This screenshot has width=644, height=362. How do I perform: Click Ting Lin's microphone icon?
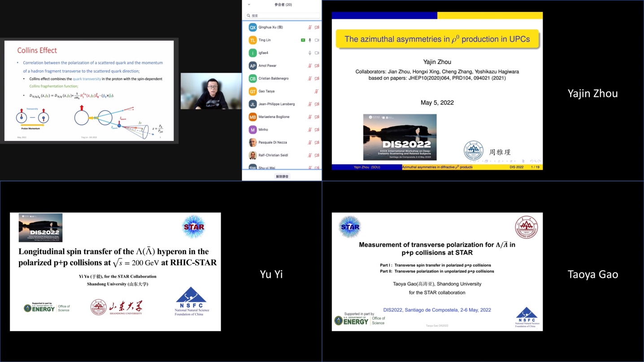coord(309,40)
